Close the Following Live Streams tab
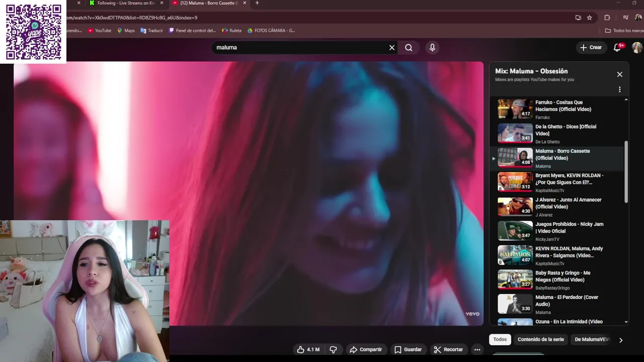 point(160,3)
